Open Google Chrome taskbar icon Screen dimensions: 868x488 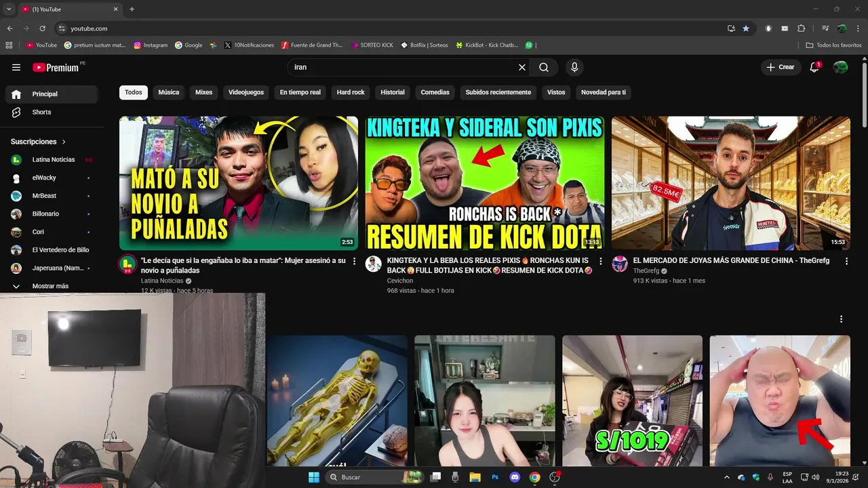point(534,477)
